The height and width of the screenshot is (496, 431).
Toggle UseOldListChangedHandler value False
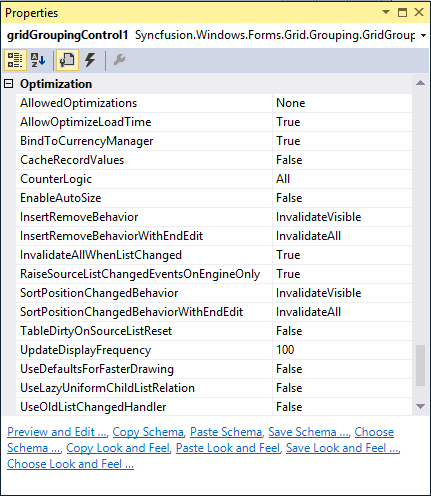(342, 407)
